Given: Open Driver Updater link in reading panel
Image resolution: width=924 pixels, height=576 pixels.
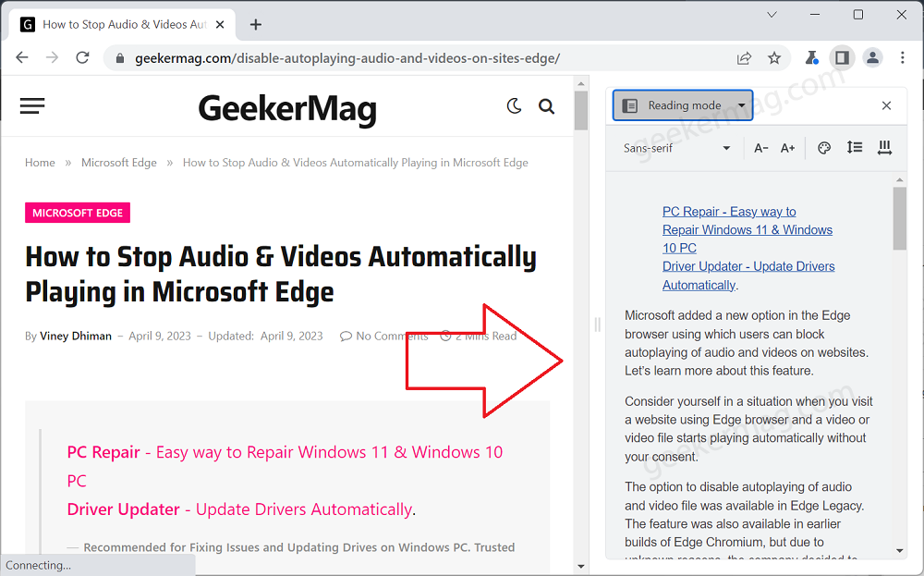Looking at the screenshot, I should tap(748, 276).
